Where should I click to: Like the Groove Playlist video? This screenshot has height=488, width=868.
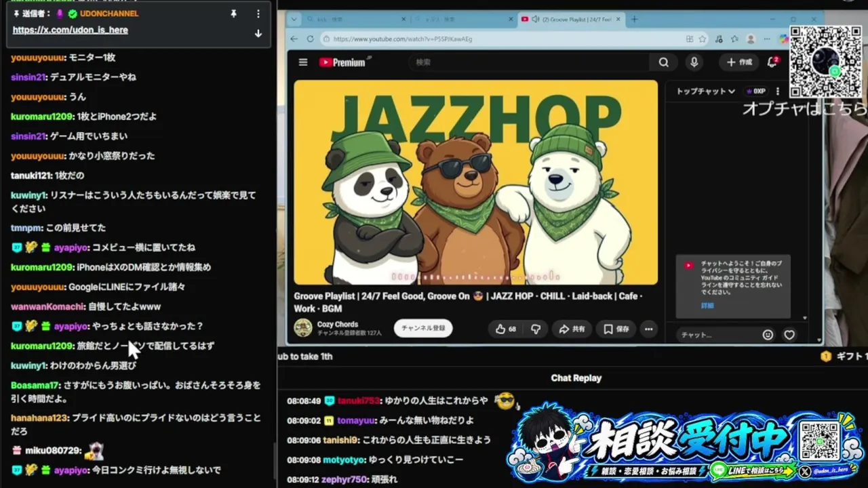(506, 329)
